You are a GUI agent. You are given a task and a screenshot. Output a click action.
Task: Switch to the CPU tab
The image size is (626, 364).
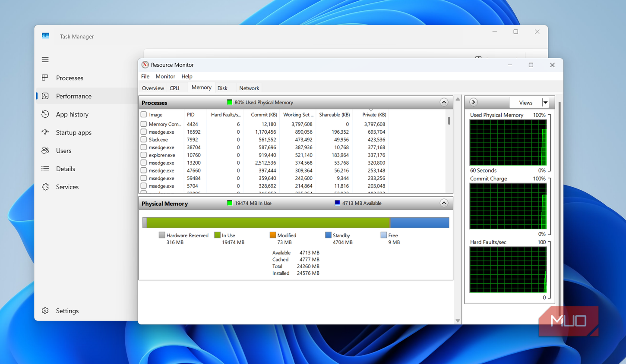click(x=174, y=88)
